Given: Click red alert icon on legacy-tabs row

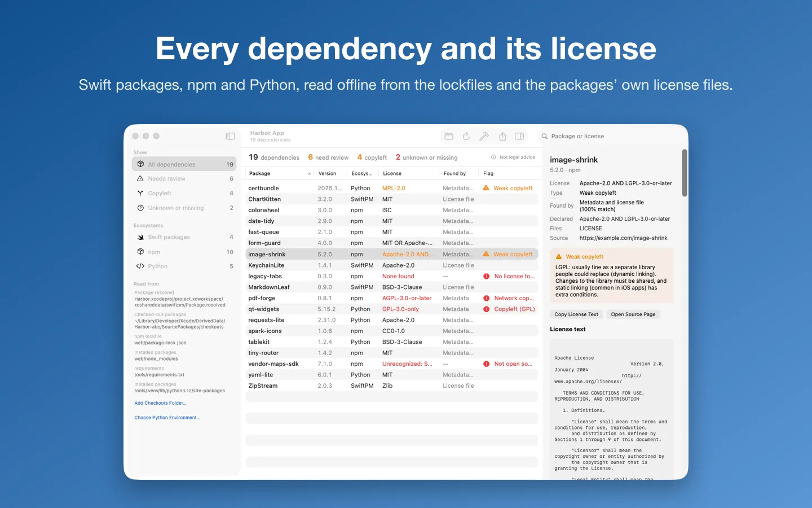Looking at the screenshot, I should click(486, 276).
